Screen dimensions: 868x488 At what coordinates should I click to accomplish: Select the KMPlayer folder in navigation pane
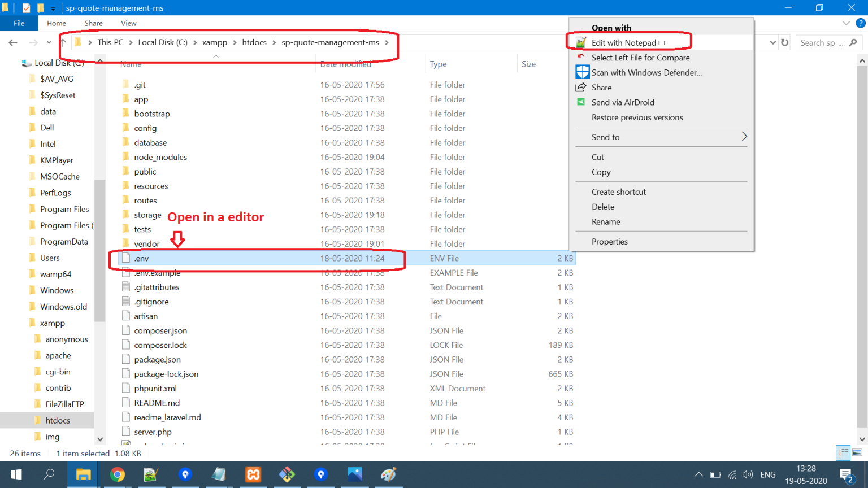[57, 160]
